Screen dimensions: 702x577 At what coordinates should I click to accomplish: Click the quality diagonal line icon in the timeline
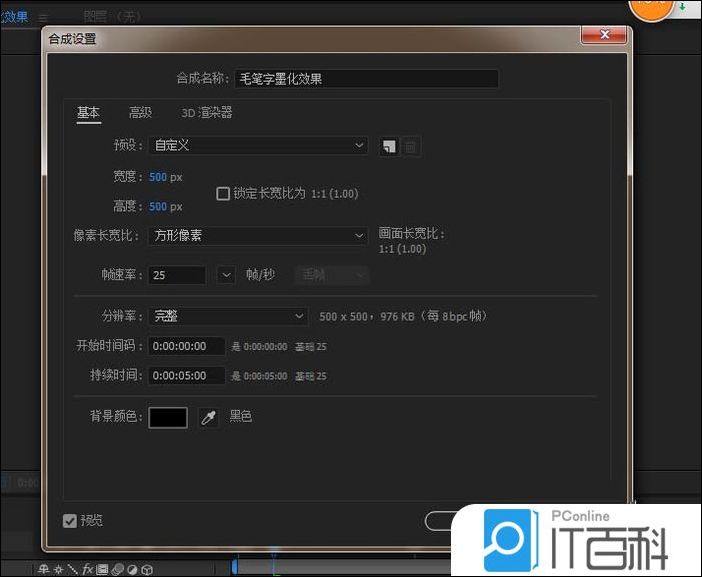73,569
